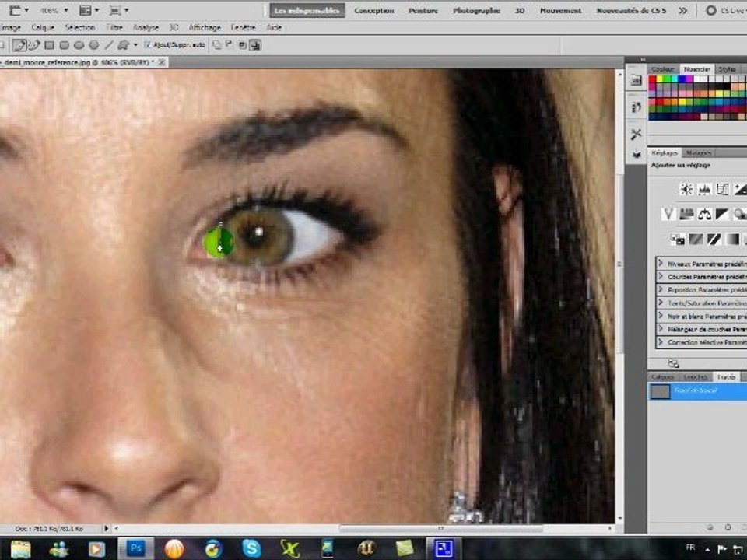The image size is (747, 560).
Task: Choose the Ellipse shape tool
Action: (x=79, y=45)
